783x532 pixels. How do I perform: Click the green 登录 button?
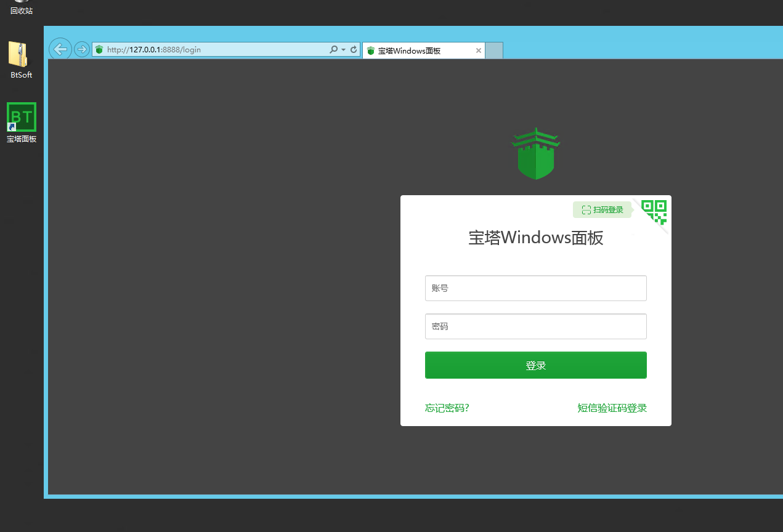coord(536,365)
